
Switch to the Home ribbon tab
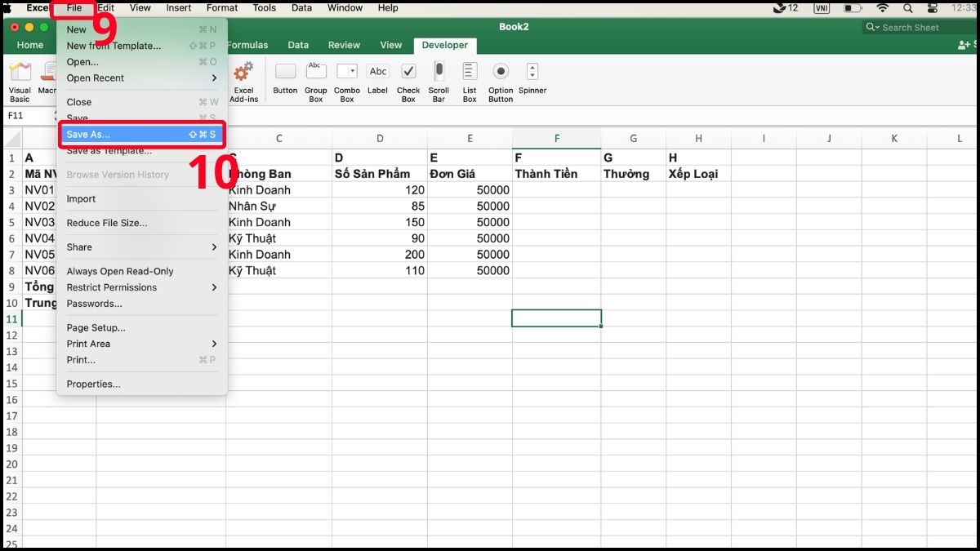pos(30,46)
